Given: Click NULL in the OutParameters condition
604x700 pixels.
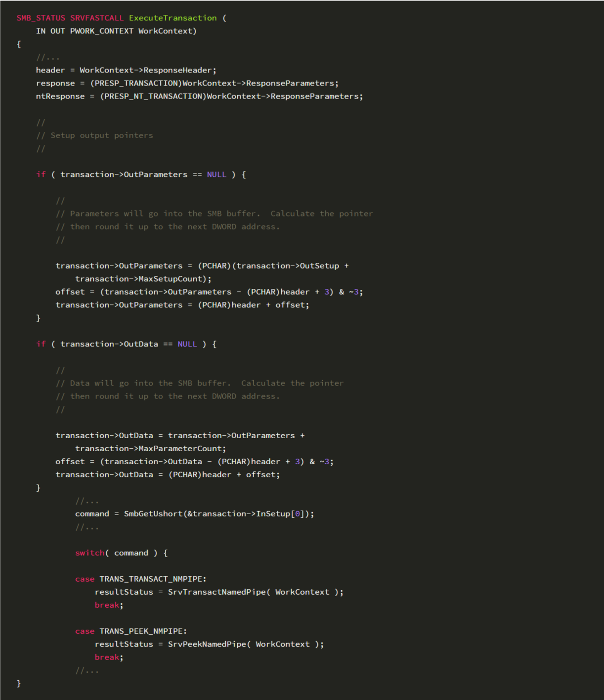Looking at the screenshot, I should click(x=216, y=174).
